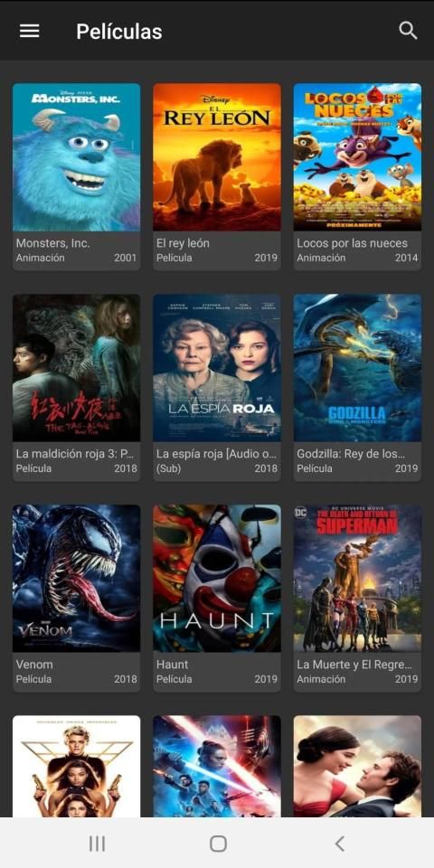Tap the "El rey león" title label
Image resolution: width=434 pixels, height=868 pixels.
(183, 243)
